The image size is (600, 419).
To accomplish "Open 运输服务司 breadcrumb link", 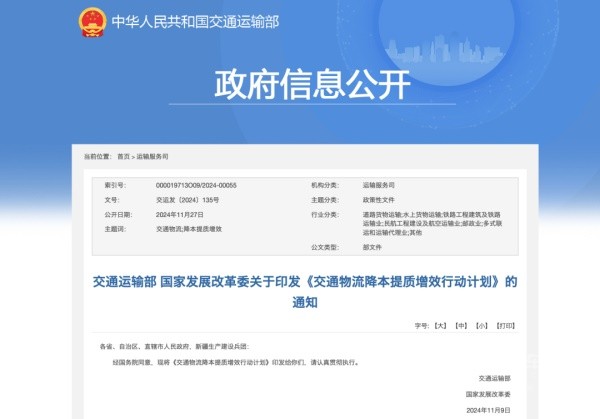I will click(x=152, y=157).
